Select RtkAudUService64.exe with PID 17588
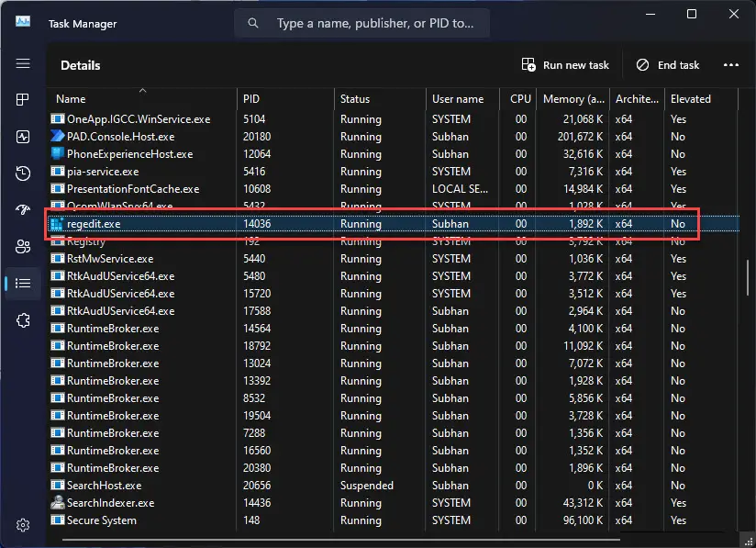 click(120, 310)
